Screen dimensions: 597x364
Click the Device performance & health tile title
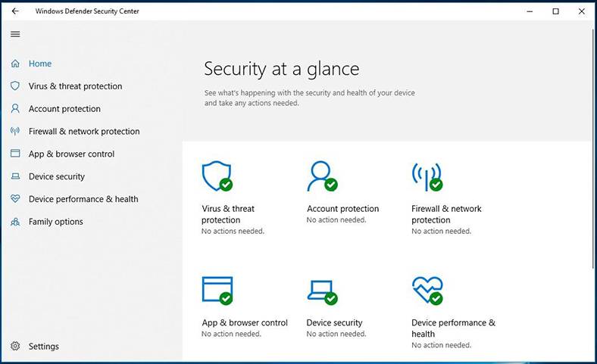point(453,328)
